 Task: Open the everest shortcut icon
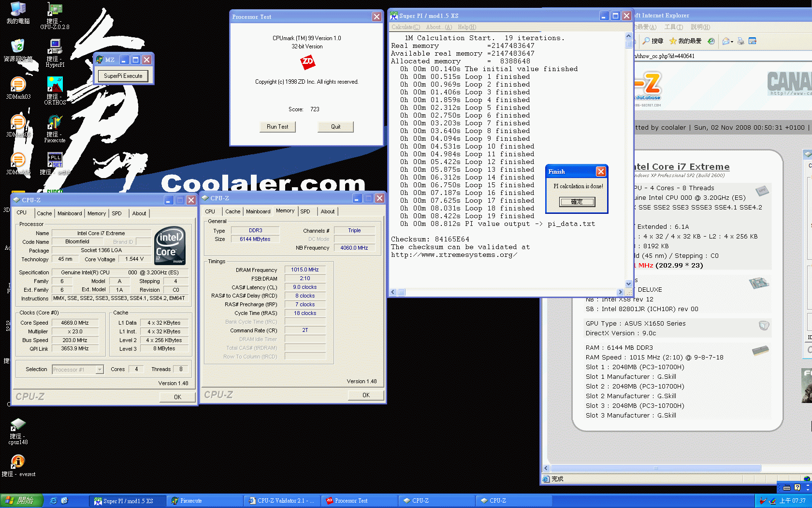click(18, 466)
